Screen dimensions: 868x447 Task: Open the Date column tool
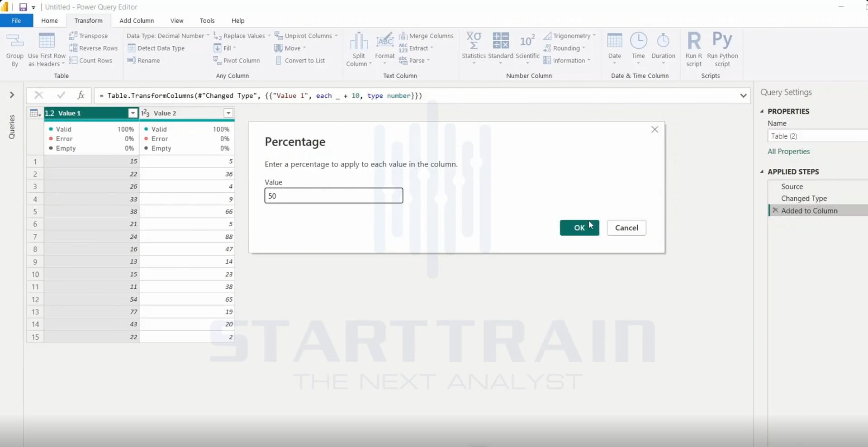tap(614, 48)
